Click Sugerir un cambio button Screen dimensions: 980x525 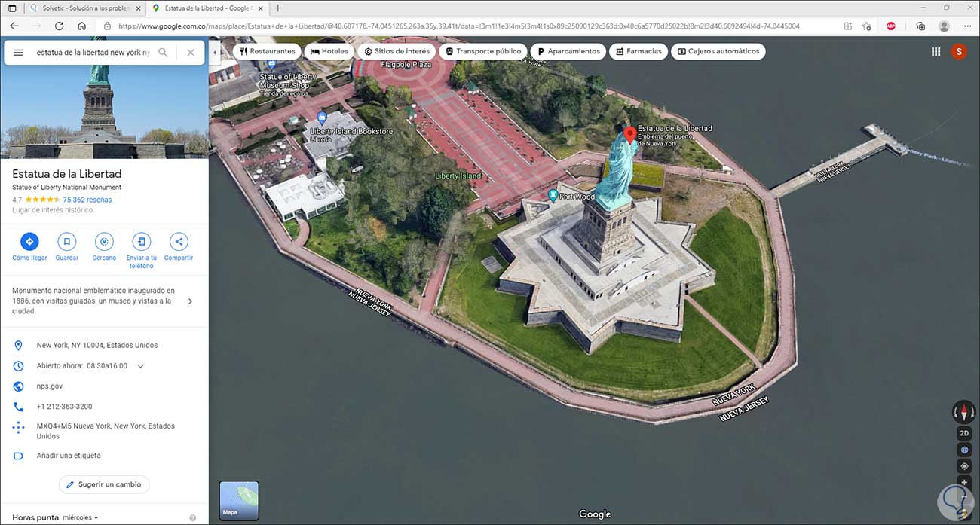[x=104, y=484]
